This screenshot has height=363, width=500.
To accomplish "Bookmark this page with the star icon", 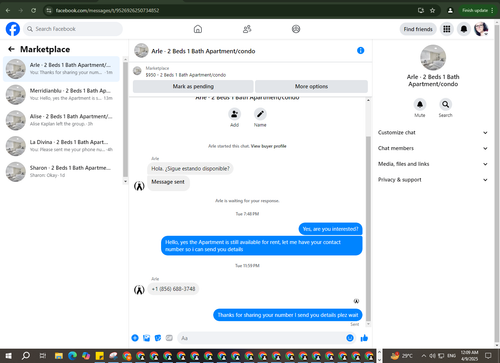I will tap(432, 10).
